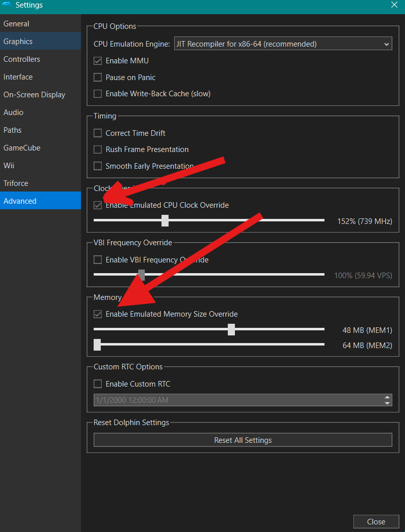Click the 64 MB (MEM2) label
The height and width of the screenshot is (532, 405).
coord(368,346)
